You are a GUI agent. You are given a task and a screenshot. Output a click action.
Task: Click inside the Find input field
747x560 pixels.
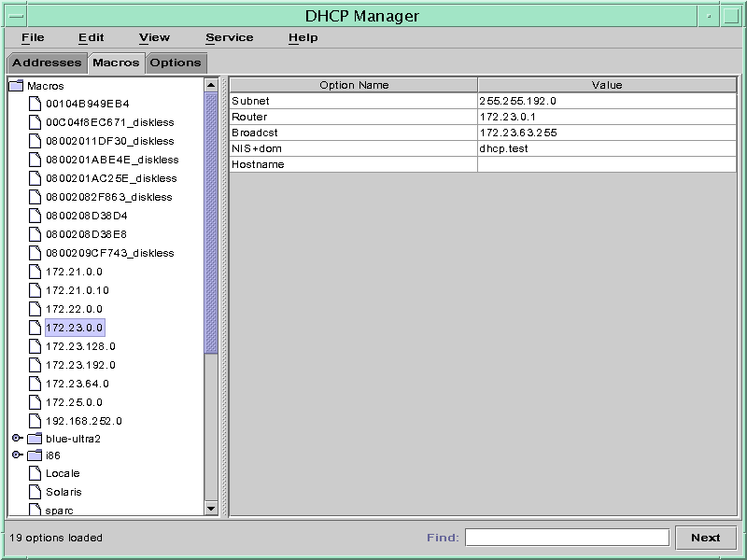[568, 537]
